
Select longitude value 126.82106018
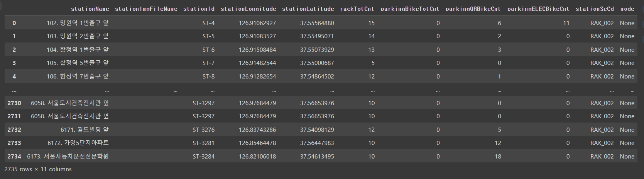click(257, 157)
